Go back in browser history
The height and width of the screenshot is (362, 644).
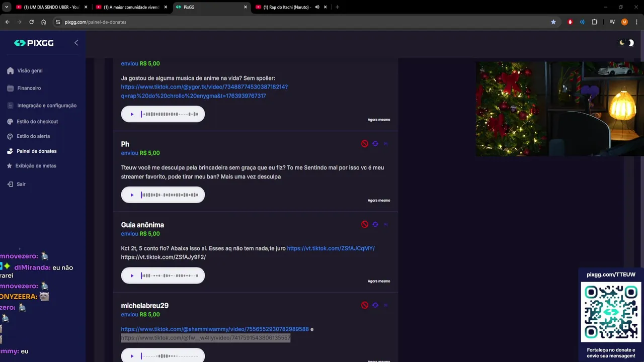[x=7, y=22]
